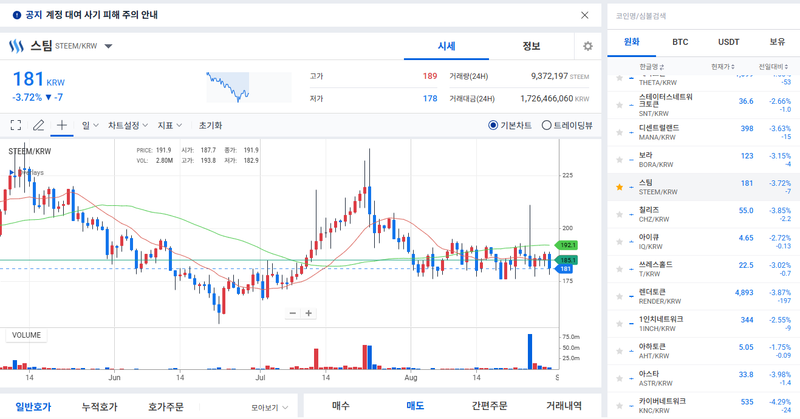Image resolution: width=800 pixels, height=419 pixels.
Task: Select the 보유 holdings tab
Action: click(x=777, y=42)
